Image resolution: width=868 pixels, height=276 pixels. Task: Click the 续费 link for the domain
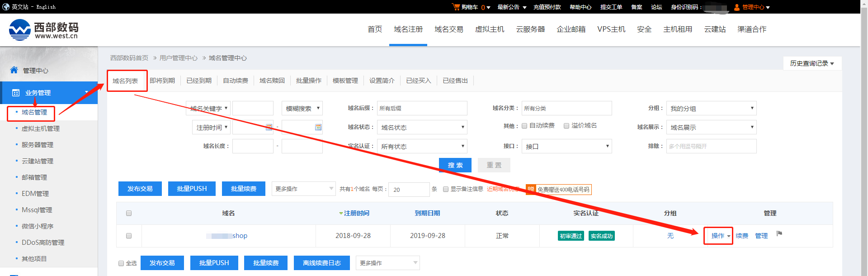[742, 236]
